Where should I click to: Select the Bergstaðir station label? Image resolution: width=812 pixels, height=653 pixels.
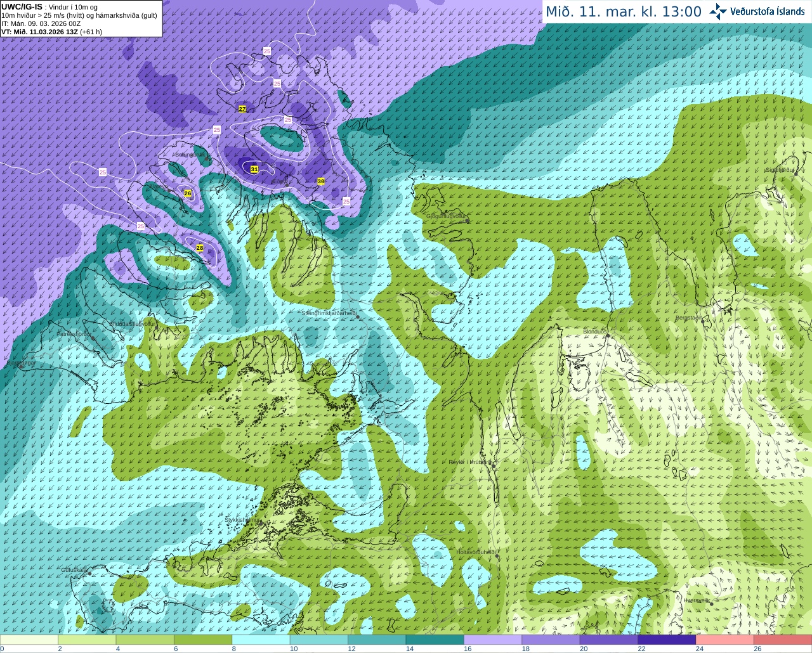click(688, 318)
